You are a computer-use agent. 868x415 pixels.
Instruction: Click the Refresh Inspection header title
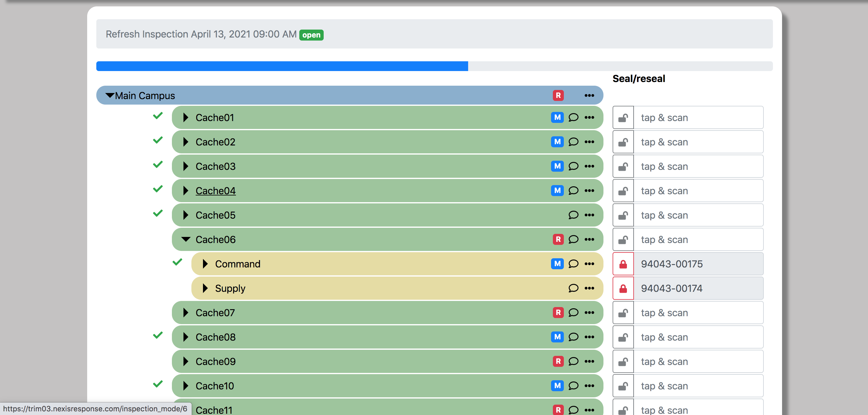click(201, 34)
